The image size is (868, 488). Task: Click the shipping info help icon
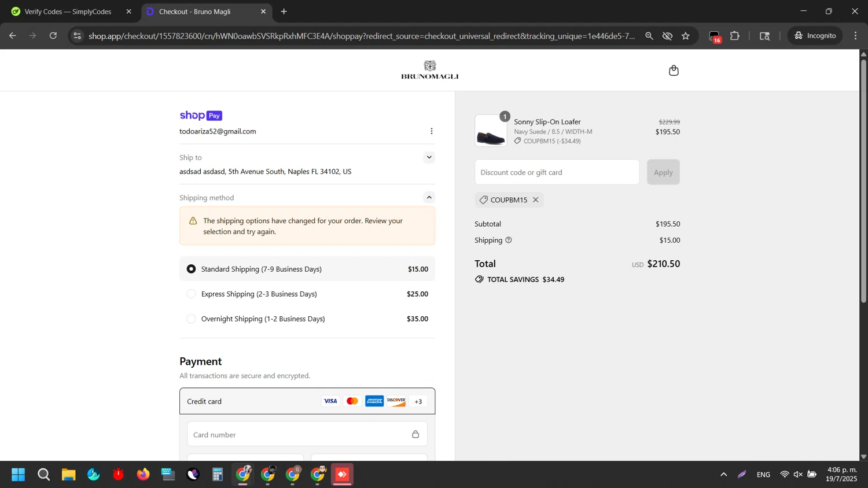tap(509, 240)
